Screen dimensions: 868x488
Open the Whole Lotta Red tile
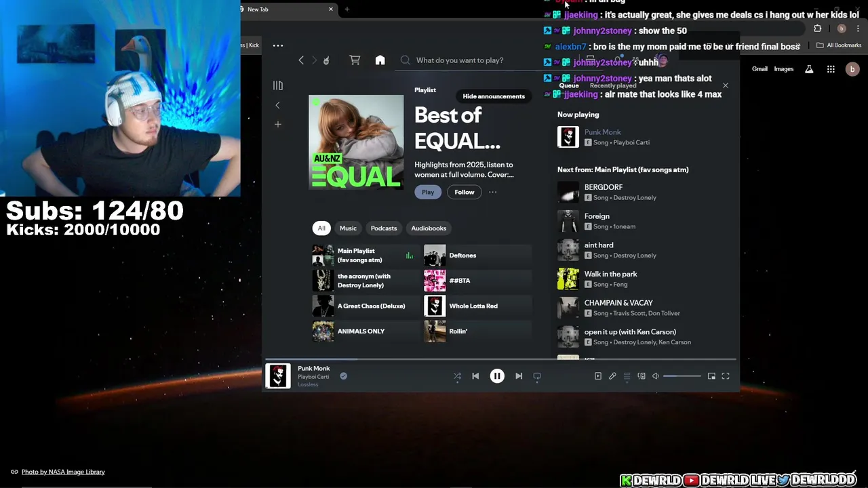click(x=477, y=306)
